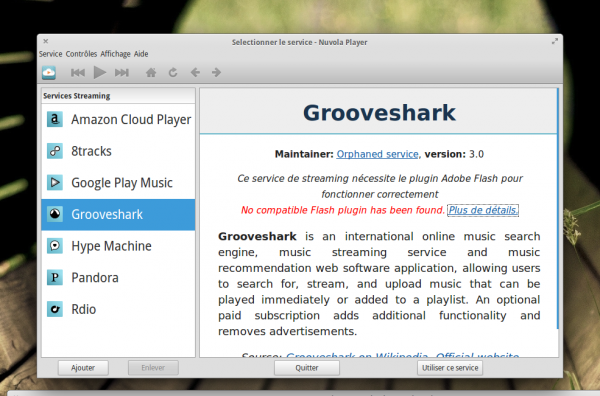Open the Contrôles menu
The image size is (600, 396).
(81, 54)
